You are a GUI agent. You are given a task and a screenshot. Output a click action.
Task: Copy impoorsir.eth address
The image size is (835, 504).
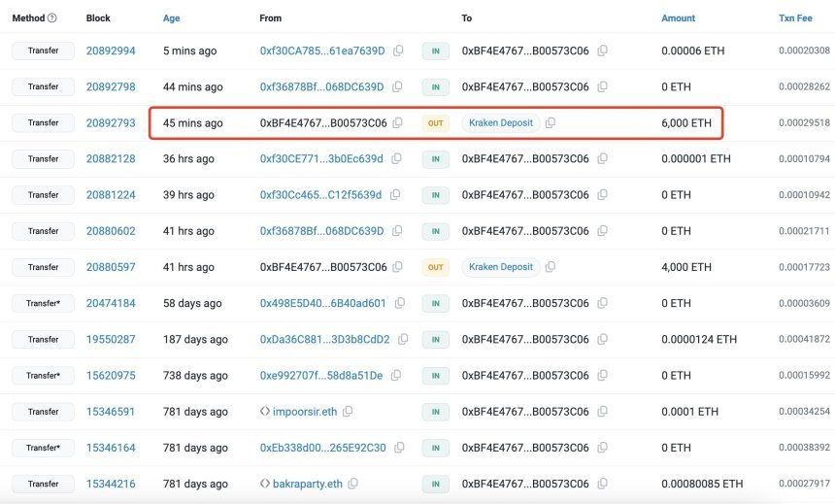coord(348,412)
